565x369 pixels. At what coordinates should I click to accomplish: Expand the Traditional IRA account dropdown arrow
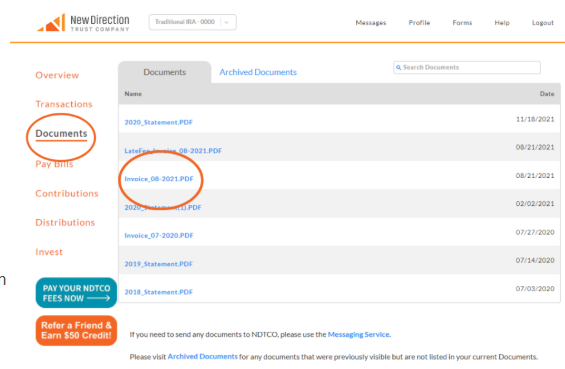click(x=227, y=22)
